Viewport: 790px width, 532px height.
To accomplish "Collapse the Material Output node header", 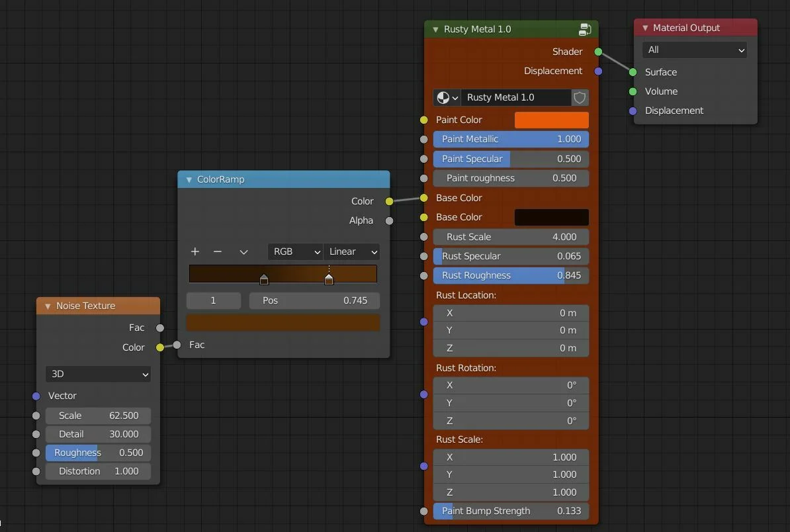I will point(645,27).
